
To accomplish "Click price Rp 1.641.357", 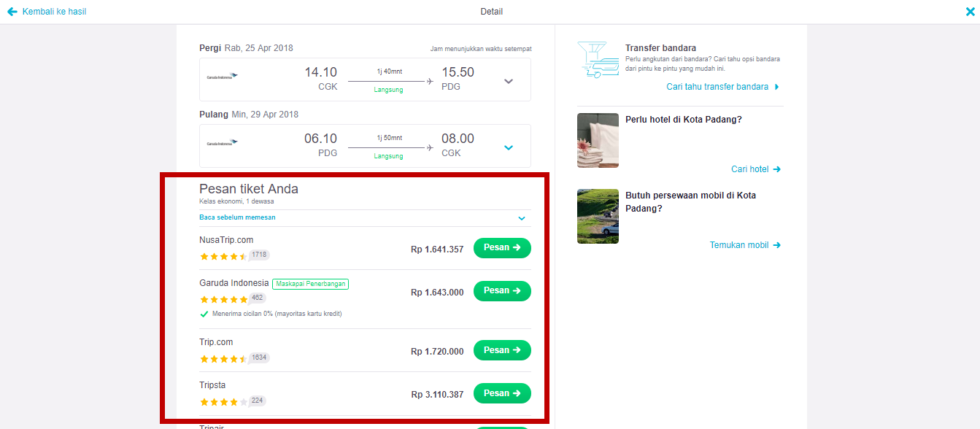I will click(x=437, y=250).
